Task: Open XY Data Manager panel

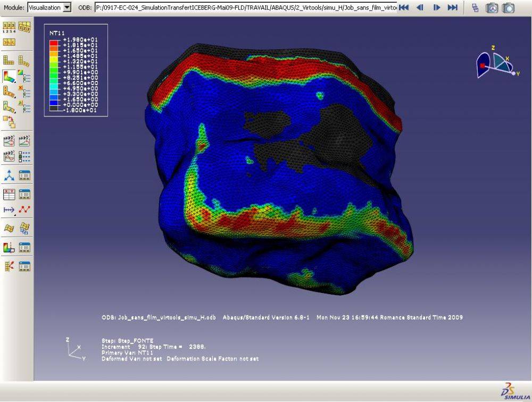Action: (24, 195)
